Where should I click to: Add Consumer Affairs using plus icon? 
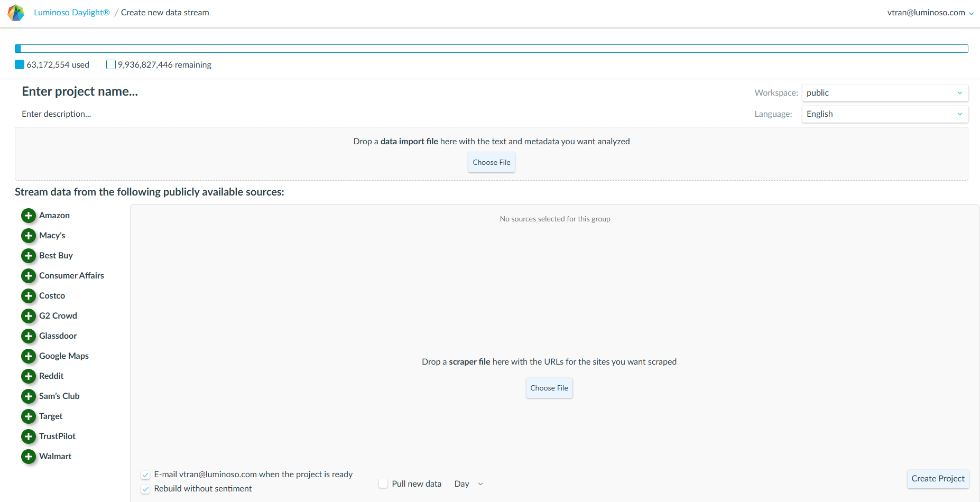tap(29, 276)
